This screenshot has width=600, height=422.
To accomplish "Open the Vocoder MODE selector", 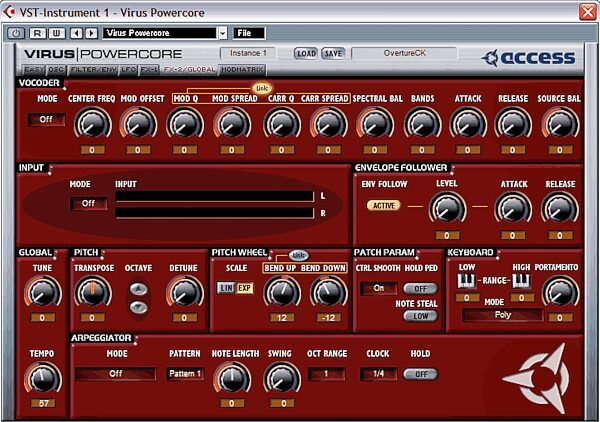I will pos(46,120).
